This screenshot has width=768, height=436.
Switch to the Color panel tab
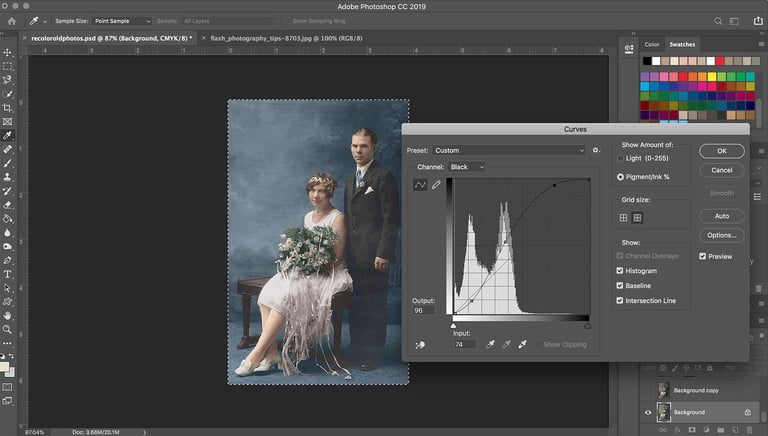click(652, 44)
